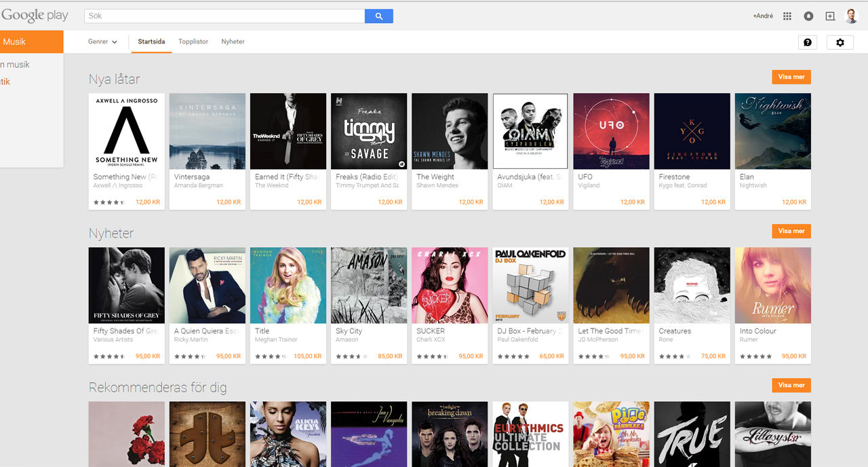Open the Charli XCX Sucker cover
Screen dimensions: 868x467
[x=450, y=285]
